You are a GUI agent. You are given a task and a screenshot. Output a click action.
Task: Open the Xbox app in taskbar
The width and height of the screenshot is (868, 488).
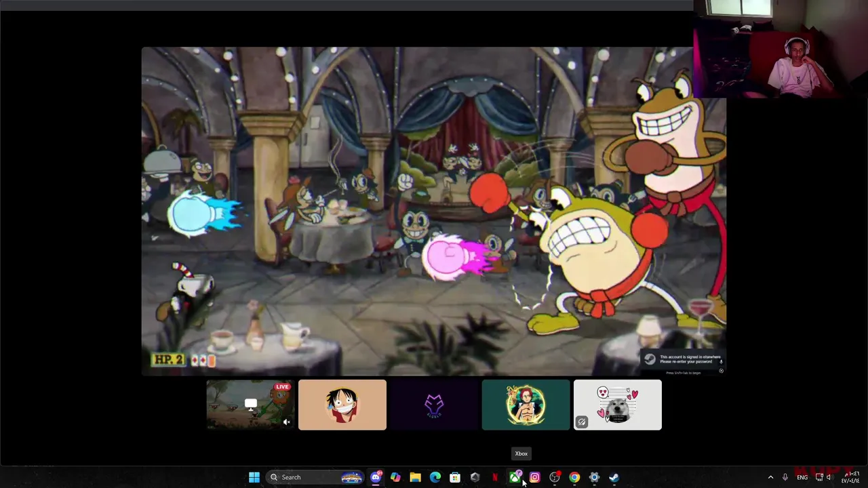(x=515, y=477)
